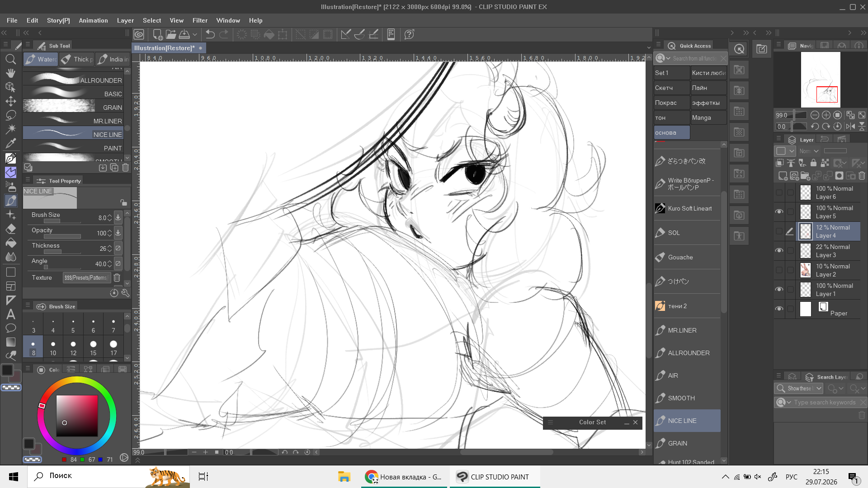Click the New Raster Layer icon
Image resolution: width=868 pixels, height=488 pixels.
coord(783,176)
